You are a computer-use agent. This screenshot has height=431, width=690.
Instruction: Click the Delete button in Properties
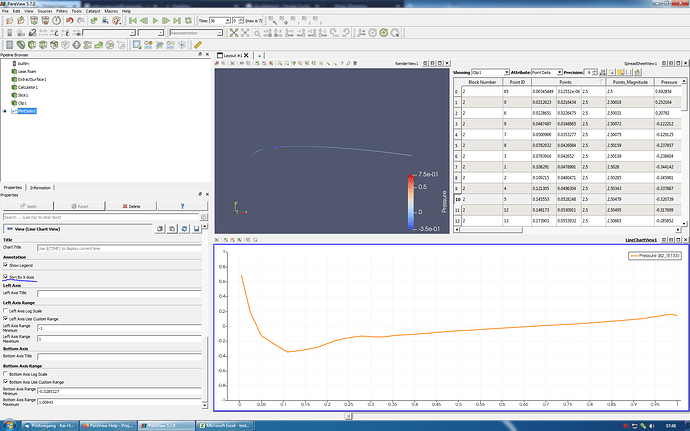[x=133, y=205]
